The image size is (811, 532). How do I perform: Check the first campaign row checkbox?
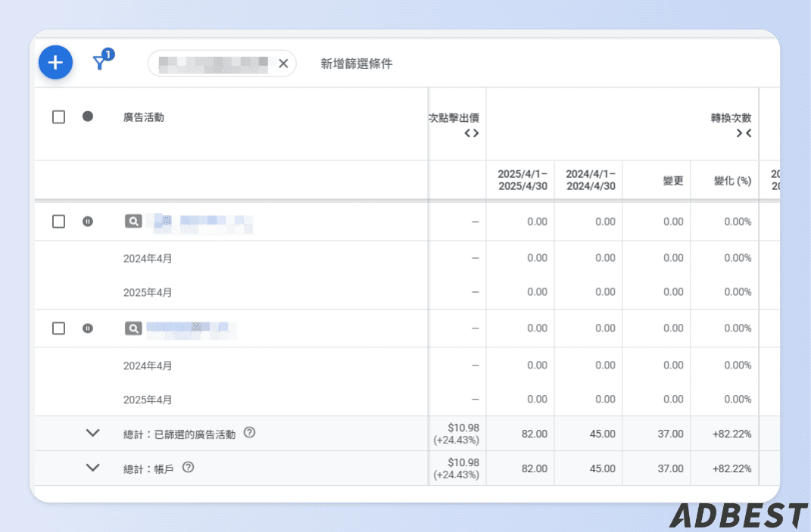(58, 221)
